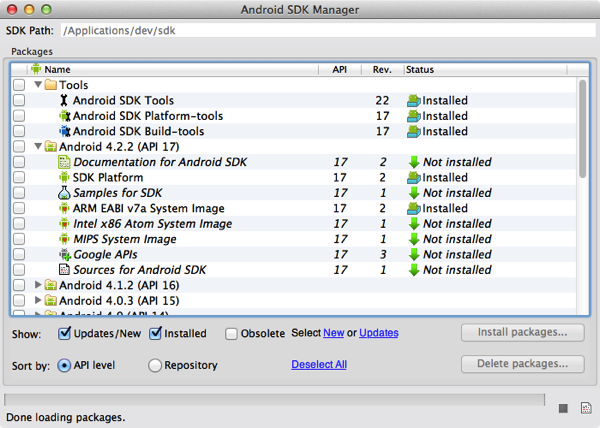This screenshot has height=428, width=600.
Task: Check the Android 4.2.2 (API 17) group checkbox
Action: point(19,146)
